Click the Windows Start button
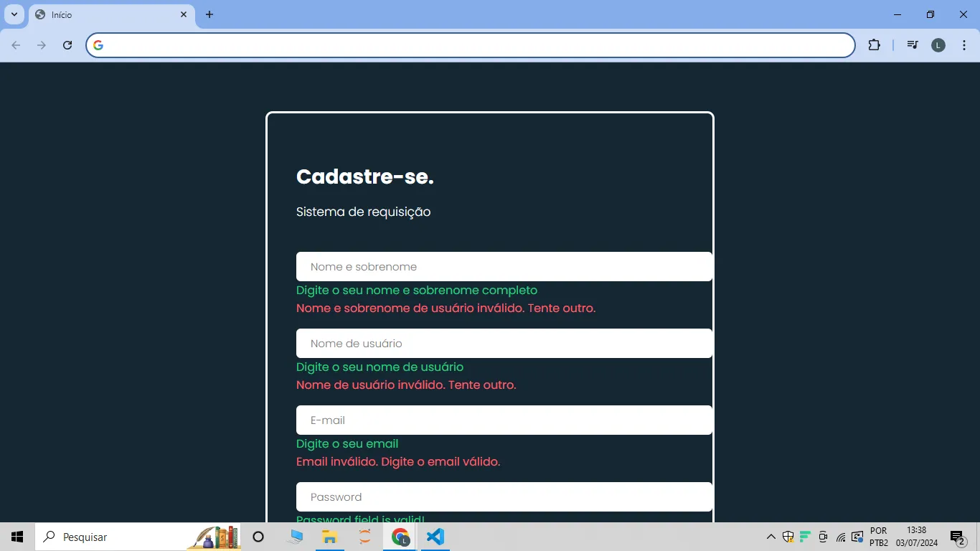This screenshot has height=551, width=980. (17, 537)
